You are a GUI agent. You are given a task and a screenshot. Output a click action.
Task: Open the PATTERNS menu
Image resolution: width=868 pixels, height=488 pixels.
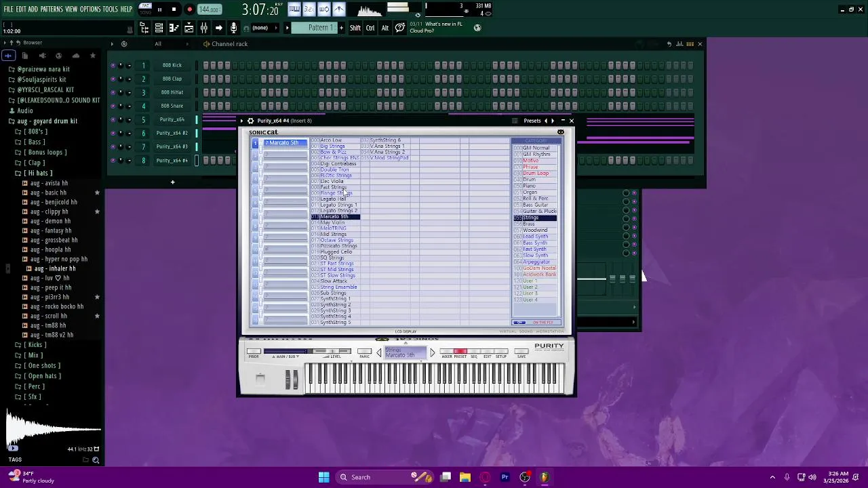tap(52, 9)
